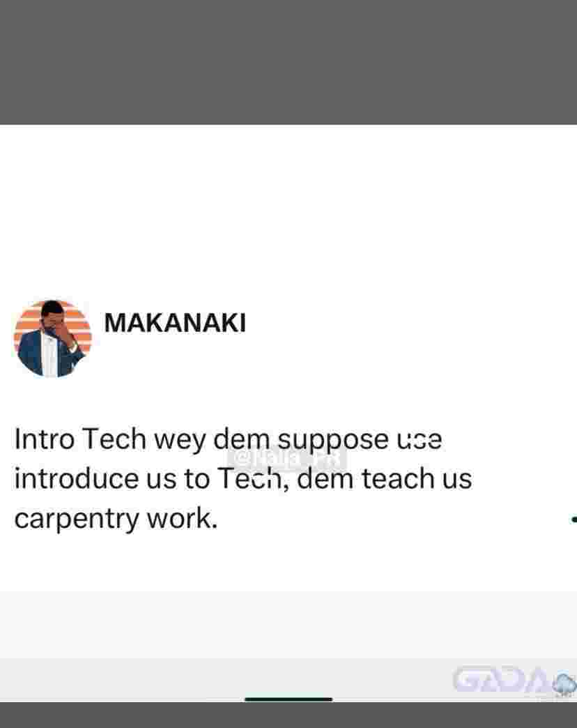Select the faded watermark handle over the text
This screenshot has width=577, height=728.
(x=288, y=459)
